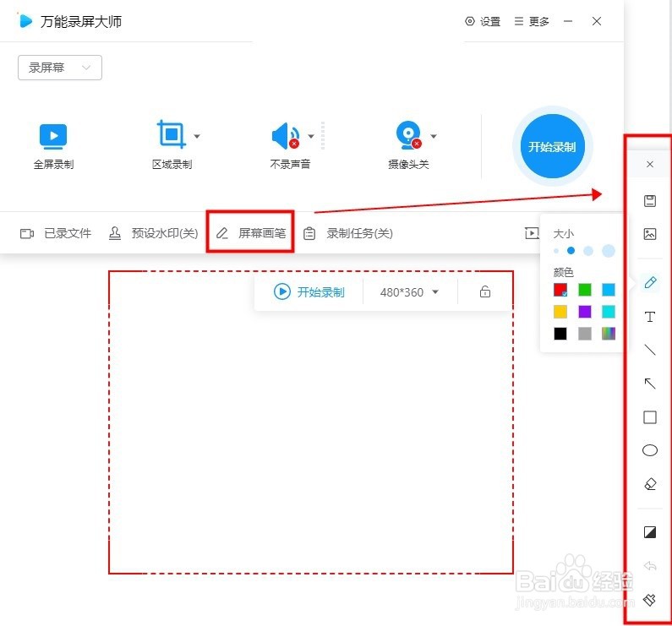Click the 万能录屏大师 app logo
This screenshot has height=626, width=672.
coord(25,21)
